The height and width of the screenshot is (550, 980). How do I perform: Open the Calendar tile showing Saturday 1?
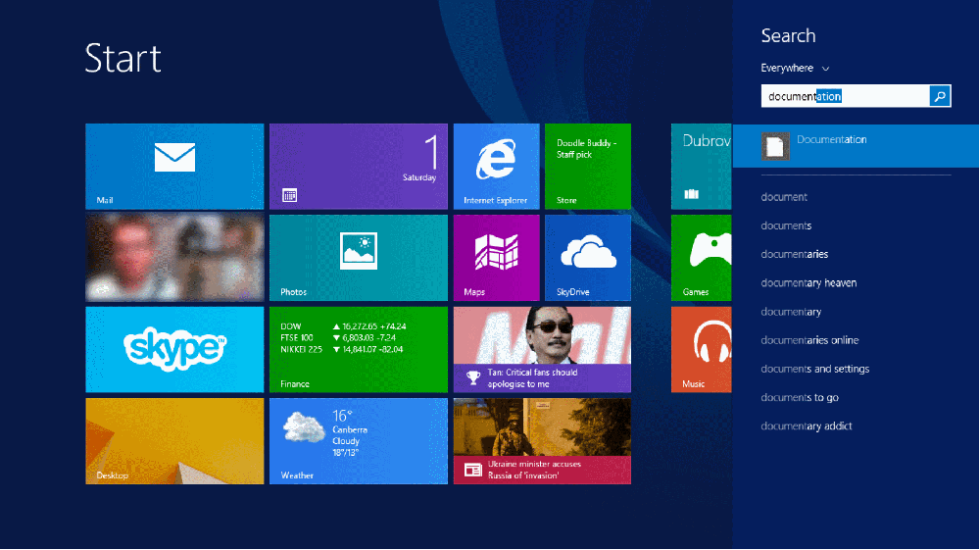tap(358, 167)
